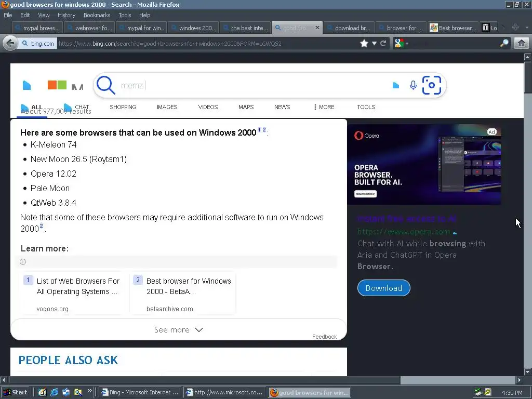Switch to the 'browser for ...' tab
This screenshot has width=532, height=399.
(401, 28)
